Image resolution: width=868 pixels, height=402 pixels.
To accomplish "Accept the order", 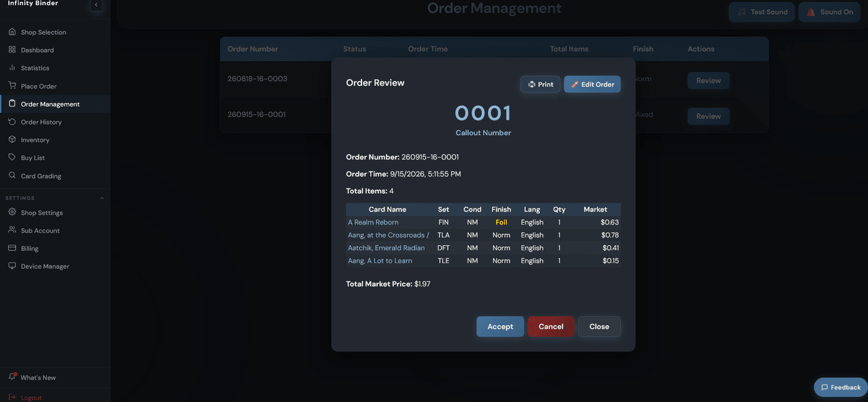I will coord(500,326).
